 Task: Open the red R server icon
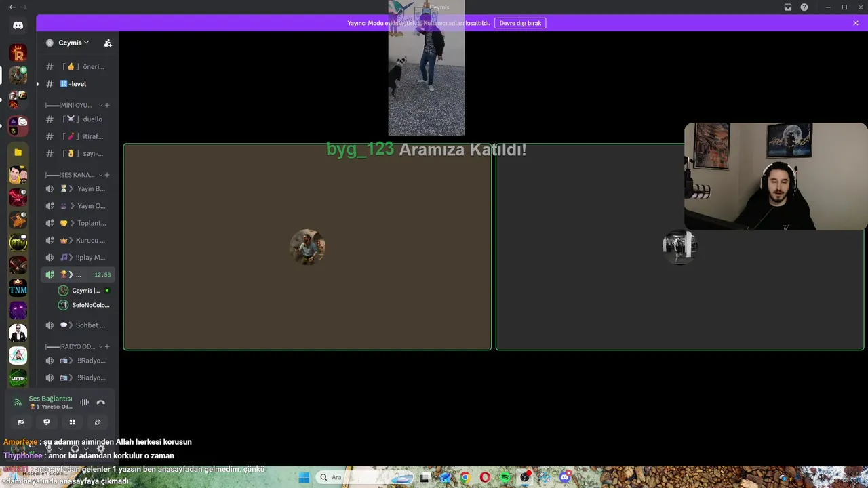pos(18,53)
